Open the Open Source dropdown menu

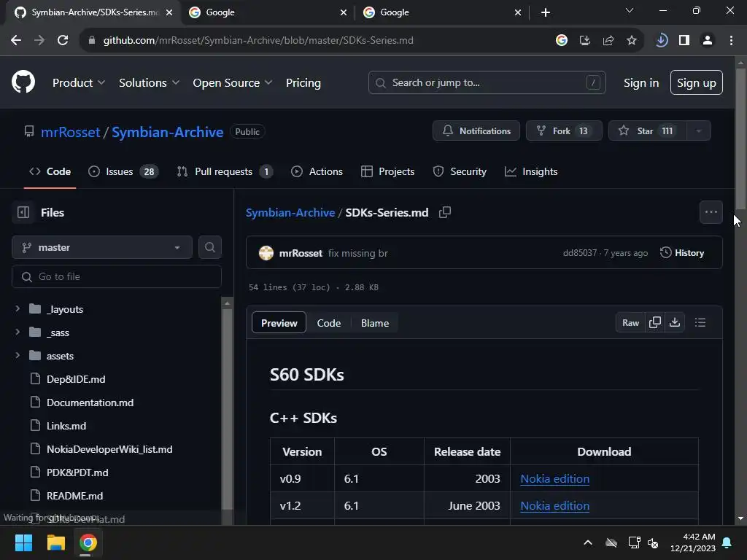click(233, 83)
